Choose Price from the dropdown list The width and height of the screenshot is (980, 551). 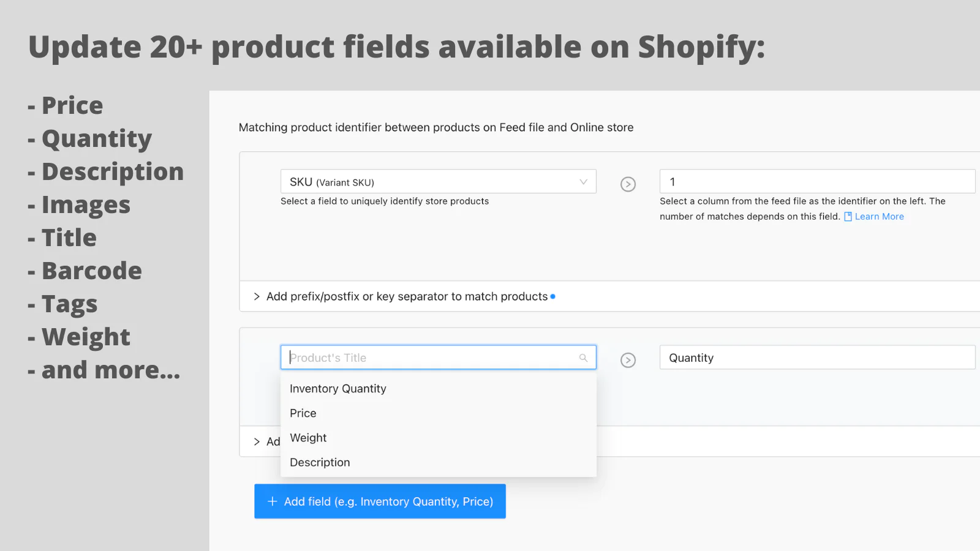click(x=438, y=413)
